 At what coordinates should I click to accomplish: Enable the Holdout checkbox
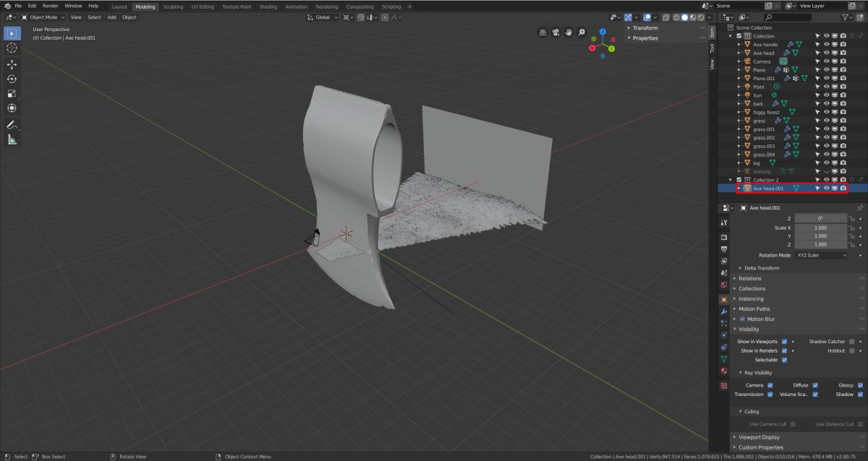[852, 350]
